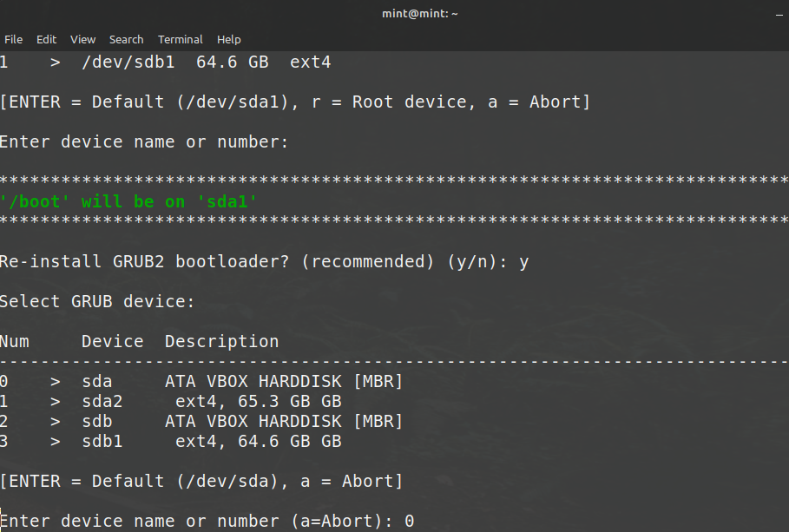Click the '[ENTER = Default (/dev/sda), a = Abort]' line

(x=201, y=481)
